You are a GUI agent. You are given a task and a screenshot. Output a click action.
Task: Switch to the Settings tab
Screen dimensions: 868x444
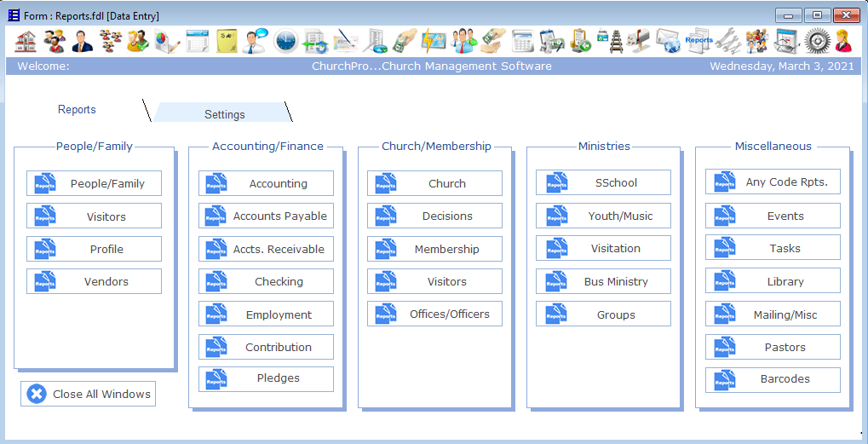pos(225,114)
